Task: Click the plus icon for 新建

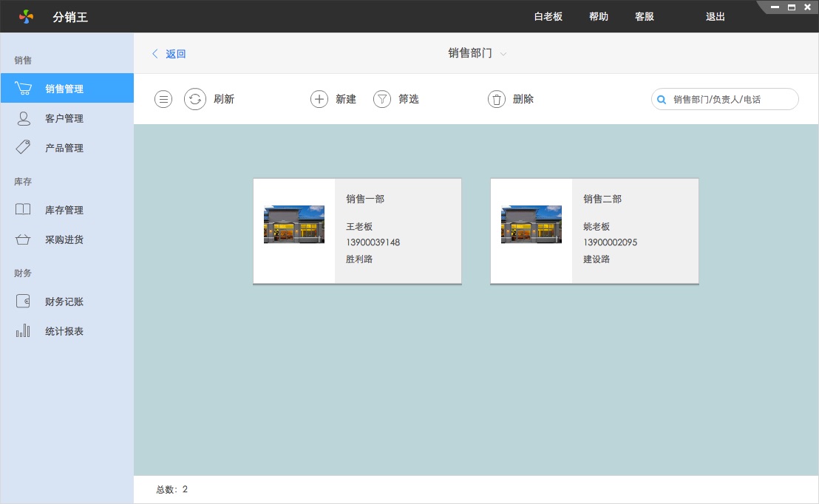Action: [x=319, y=99]
